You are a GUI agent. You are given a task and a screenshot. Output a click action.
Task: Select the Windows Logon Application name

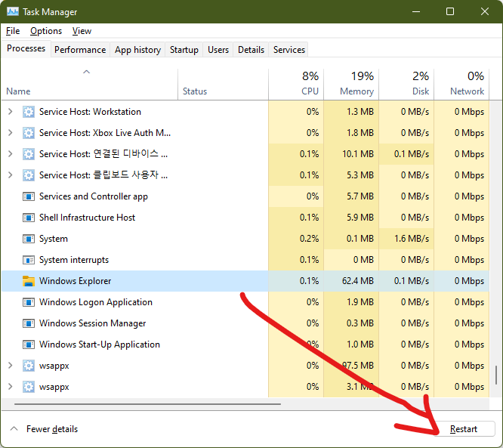pos(96,302)
